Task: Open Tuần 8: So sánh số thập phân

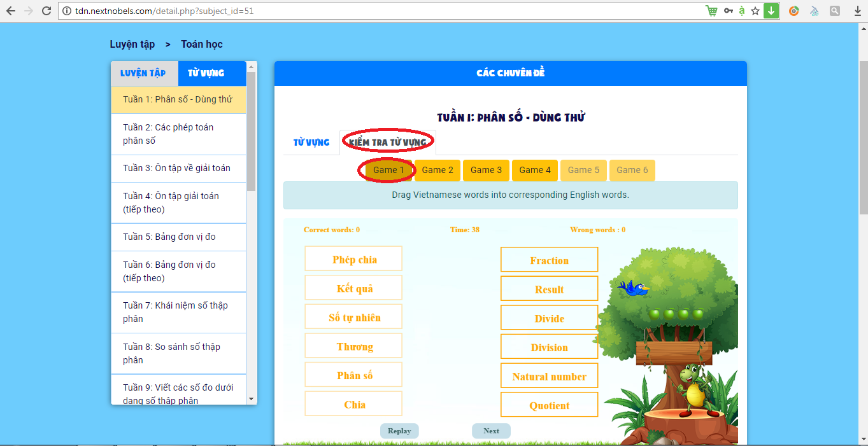Action: [x=178, y=354]
